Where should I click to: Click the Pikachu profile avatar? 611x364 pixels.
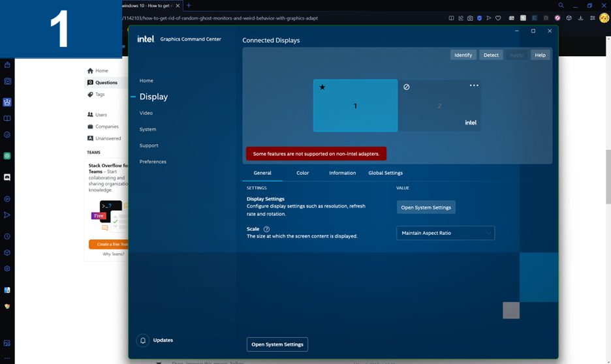pos(604,18)
